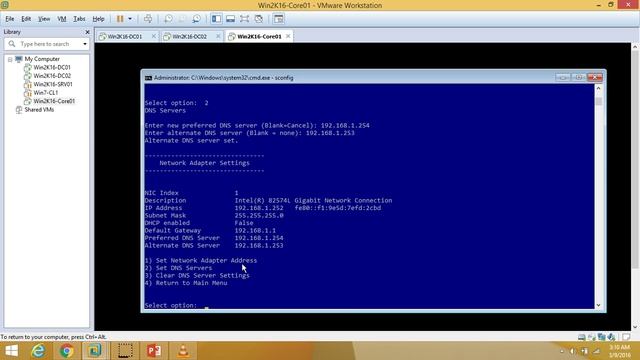Click VMware Workstation taskbar icon

coord(95,351)
